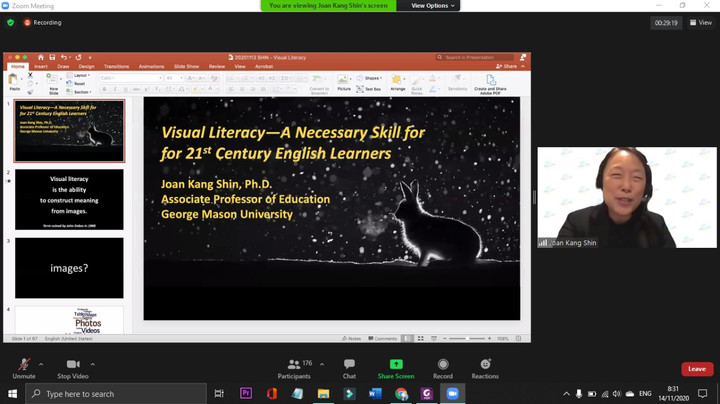Expand audio options arrow beside Unmute
The width and height of the screenshot is (720, 404).
pyautogui.click(x=41, y=364)
